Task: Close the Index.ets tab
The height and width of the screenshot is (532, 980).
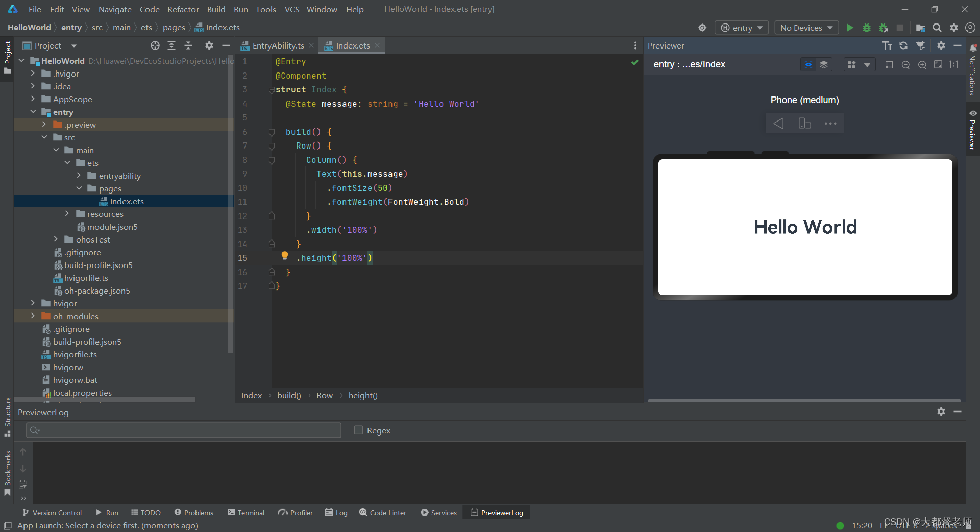Action: 377,45
